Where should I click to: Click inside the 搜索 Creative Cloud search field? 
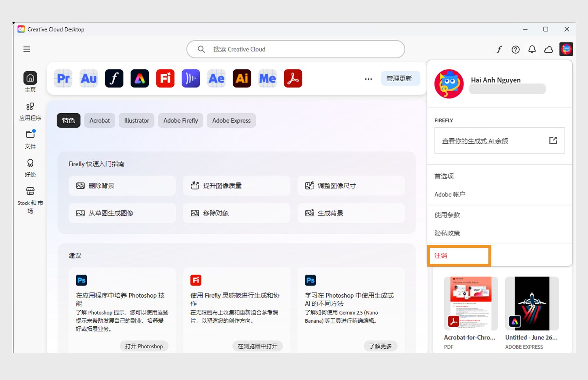click(296, 49)
